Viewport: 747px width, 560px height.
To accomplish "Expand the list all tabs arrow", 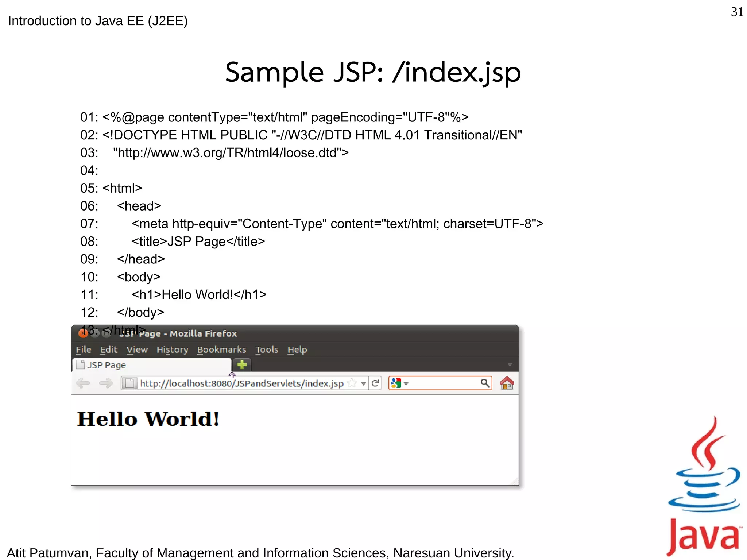I will tap(510, 365).
